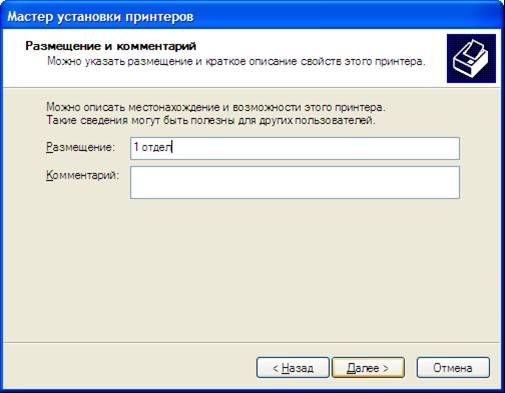Click the line starting Можно указать размещение
Viewport: 505px width, 393px height.
tap(236, 62)
